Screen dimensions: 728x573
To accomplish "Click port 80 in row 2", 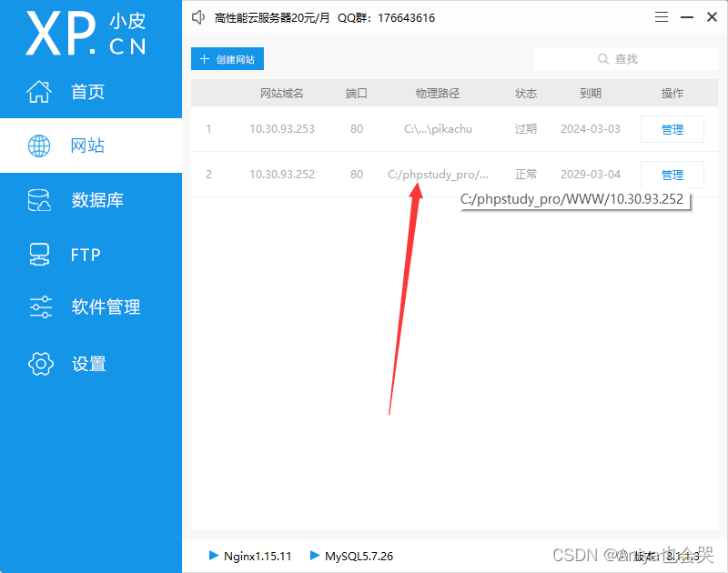I will 357,174.
